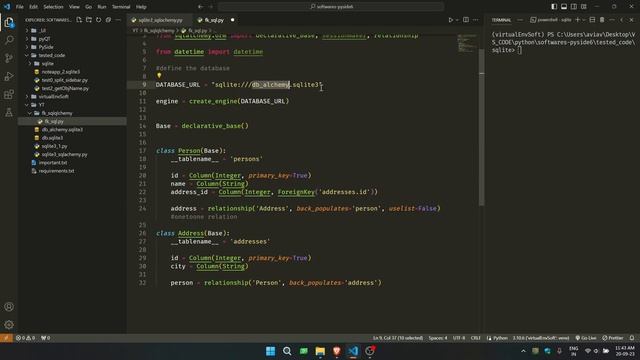Click errors and warnings status indicator
The image size is (640, 360).
(x=25, y=338)
